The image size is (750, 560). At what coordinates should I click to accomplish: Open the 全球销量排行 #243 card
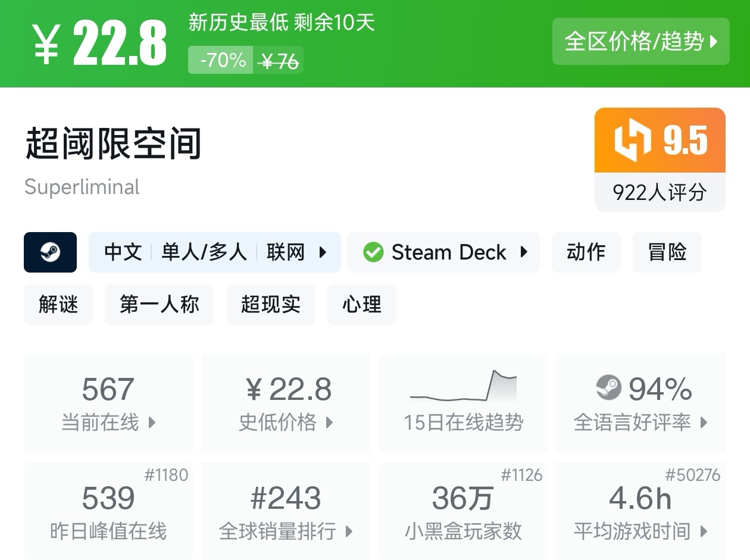coord(286,511)
